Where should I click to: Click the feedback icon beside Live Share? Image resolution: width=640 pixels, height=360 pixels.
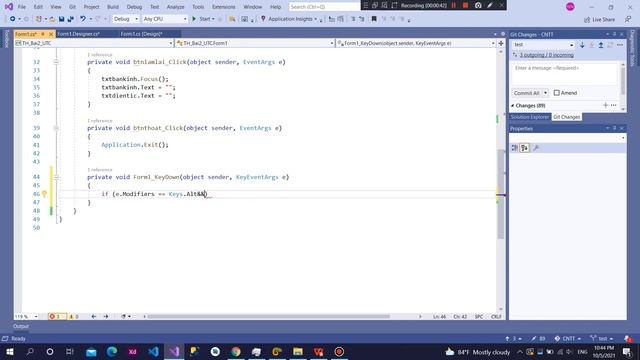point(628,19)
